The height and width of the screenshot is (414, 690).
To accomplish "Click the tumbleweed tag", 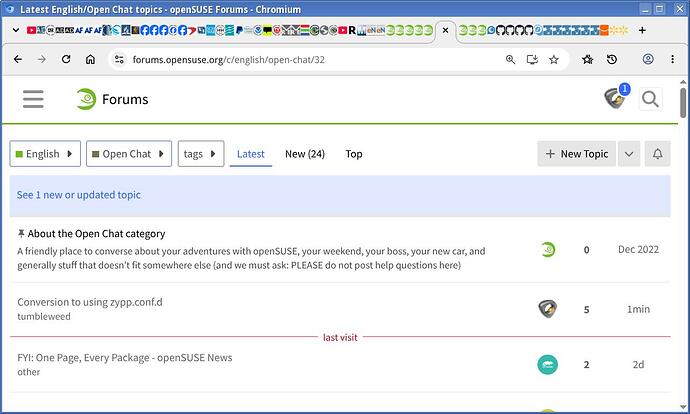I will click(x=44, y=316).
